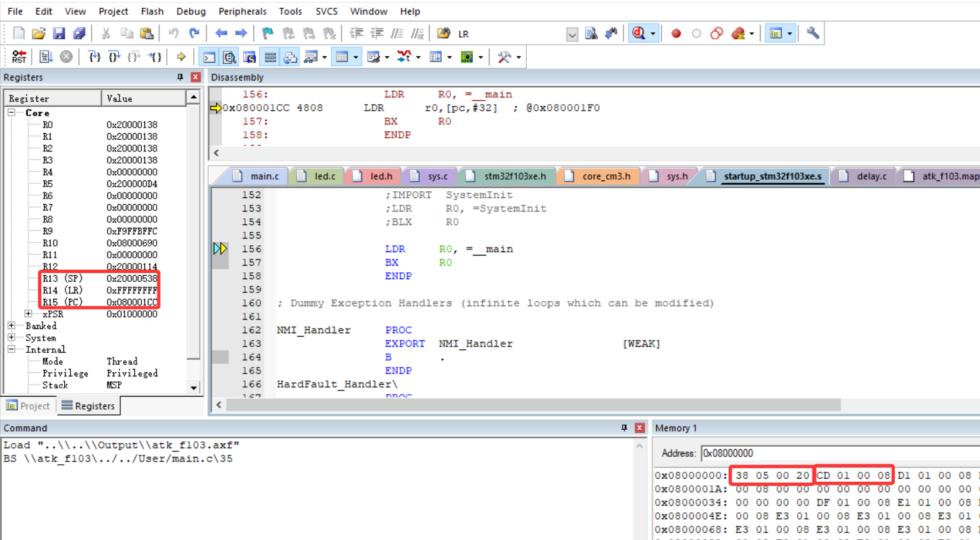
Task: Expand the xPSR register node
Action: click(x=28, y=314)
